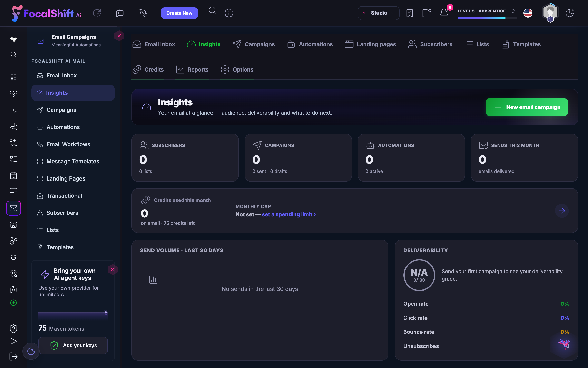Open the search magnifier in top bar
The width and height of the screenshot is (588, 368).
click(x=212, y=10)
